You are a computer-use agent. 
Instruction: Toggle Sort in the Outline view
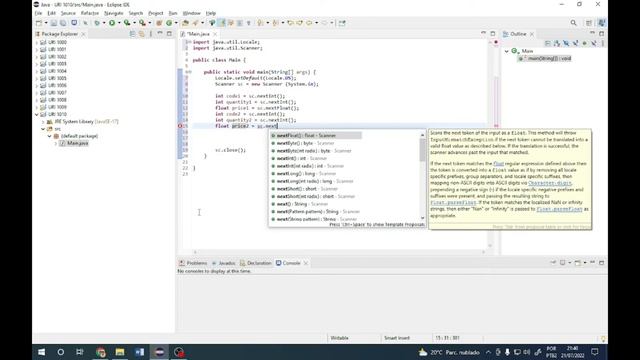557,43
